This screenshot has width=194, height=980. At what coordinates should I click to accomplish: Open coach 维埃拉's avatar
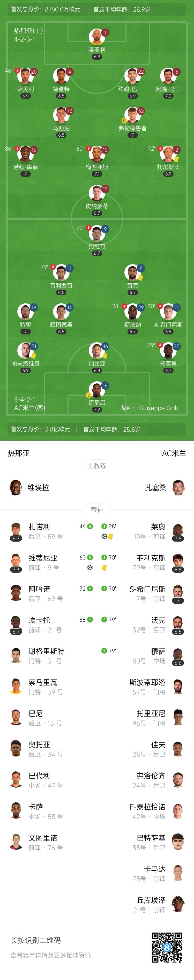click(16, 488)
